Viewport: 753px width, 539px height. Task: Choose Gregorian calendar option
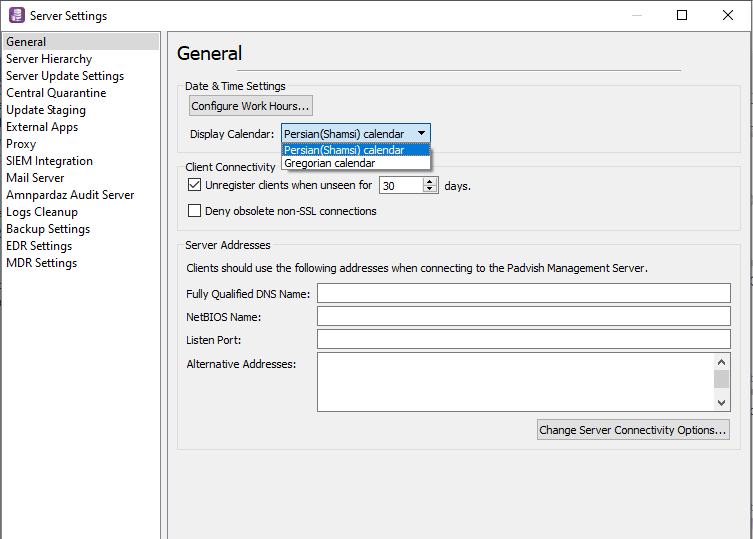355,163
